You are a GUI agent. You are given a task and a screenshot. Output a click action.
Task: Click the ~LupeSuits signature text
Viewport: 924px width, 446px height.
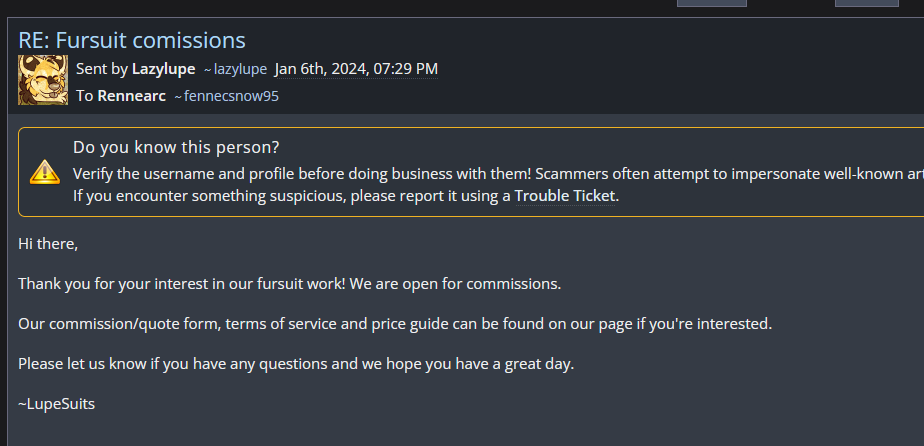56,404
